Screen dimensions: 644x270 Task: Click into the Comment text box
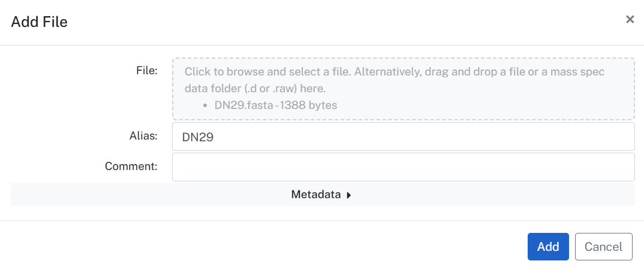point(404,167)
